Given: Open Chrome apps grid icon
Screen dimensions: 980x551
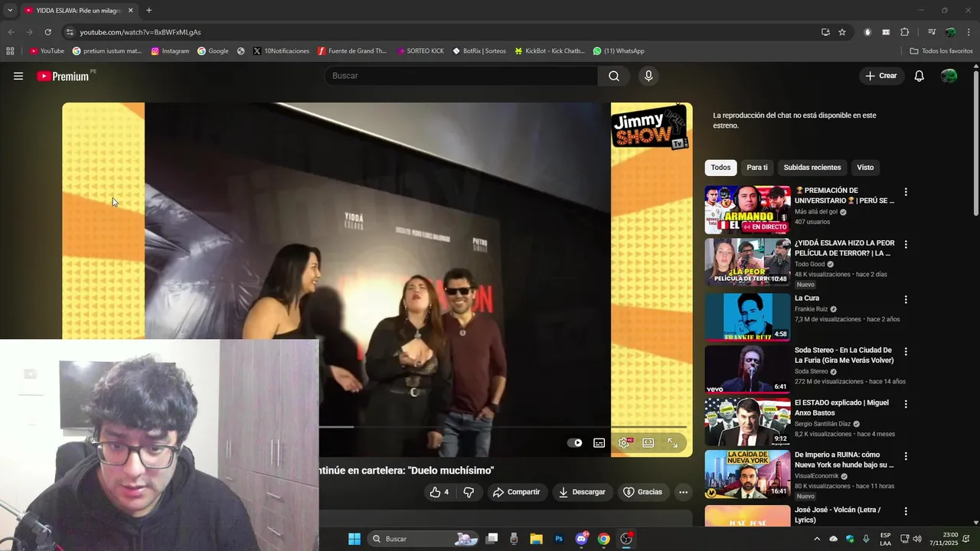Looking at the screenshot, I should coord(10,51).
